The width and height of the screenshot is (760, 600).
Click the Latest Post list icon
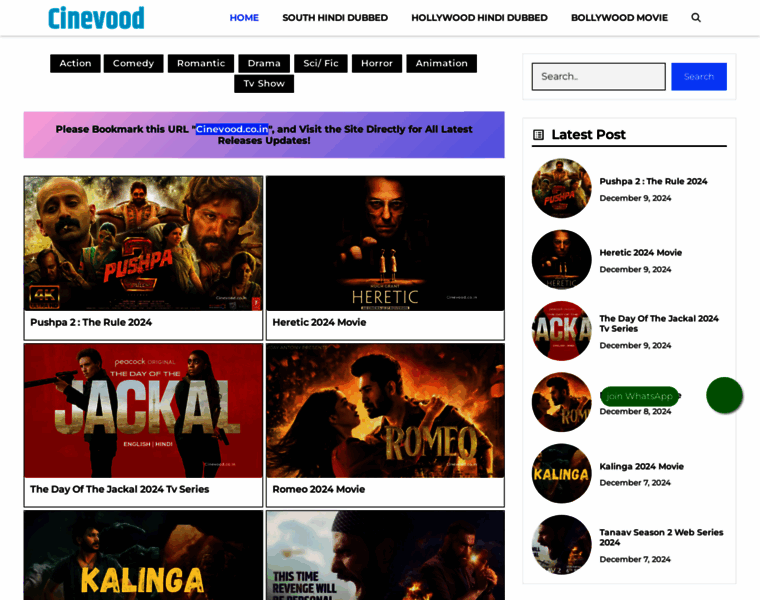[x=538, y=135]
